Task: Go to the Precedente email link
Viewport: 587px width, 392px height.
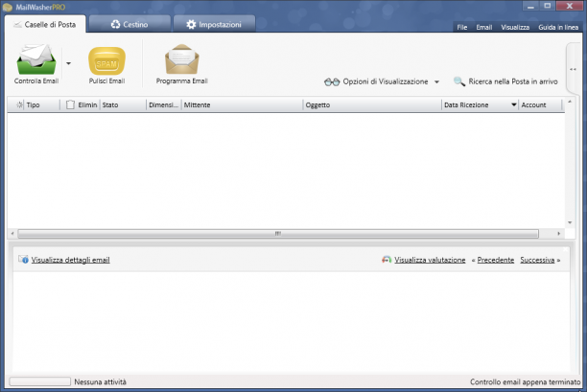Action: (x=496, y=260)
